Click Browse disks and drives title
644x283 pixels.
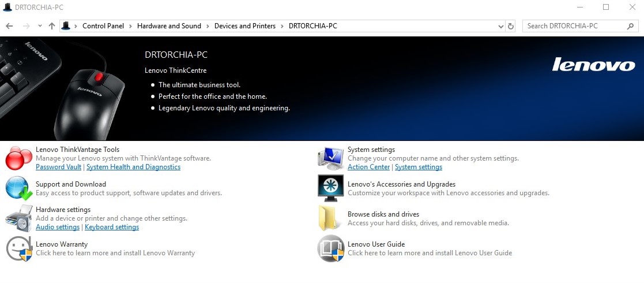click(x=383, y=214)
